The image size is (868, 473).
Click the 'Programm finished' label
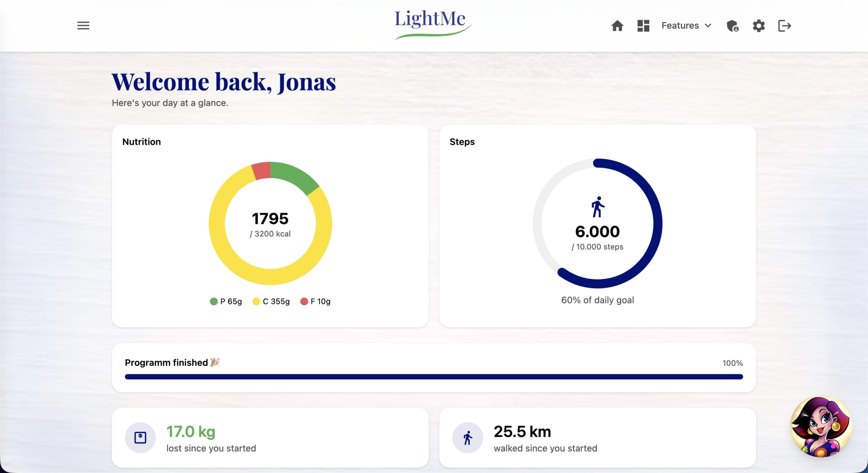tap(166, 363)
